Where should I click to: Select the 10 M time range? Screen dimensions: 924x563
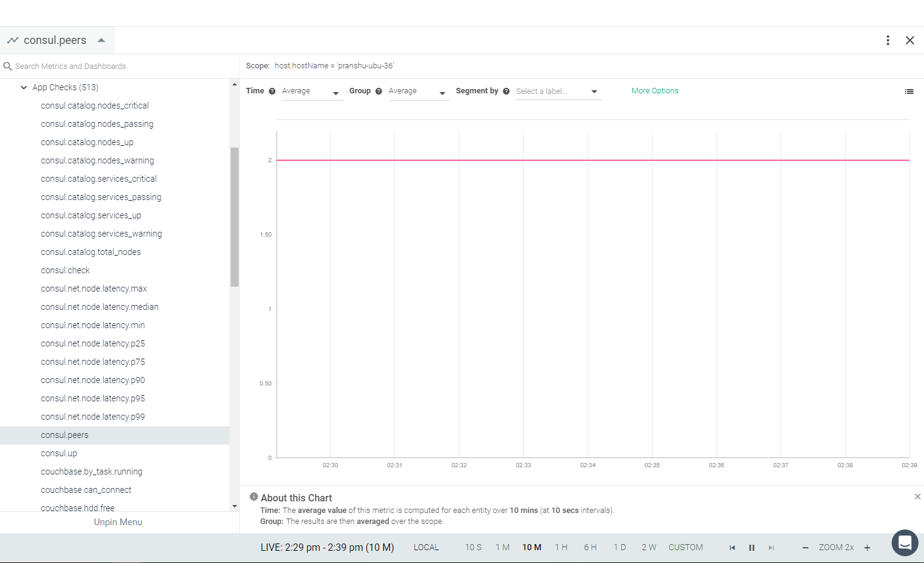(x=532, y=547)
